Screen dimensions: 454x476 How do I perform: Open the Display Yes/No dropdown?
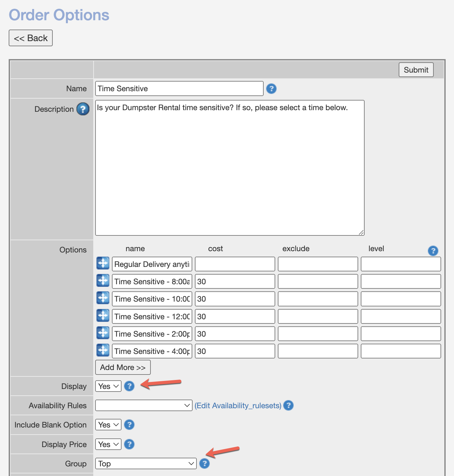click(x=108, y=386)
